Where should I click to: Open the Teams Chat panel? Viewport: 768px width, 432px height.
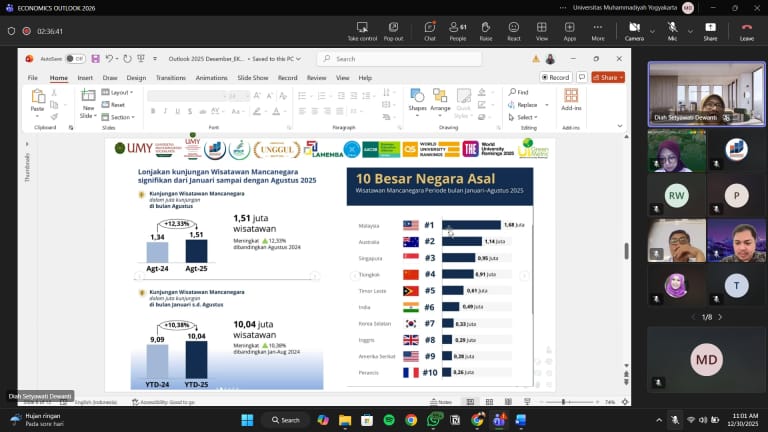click(x=430, y=31)
